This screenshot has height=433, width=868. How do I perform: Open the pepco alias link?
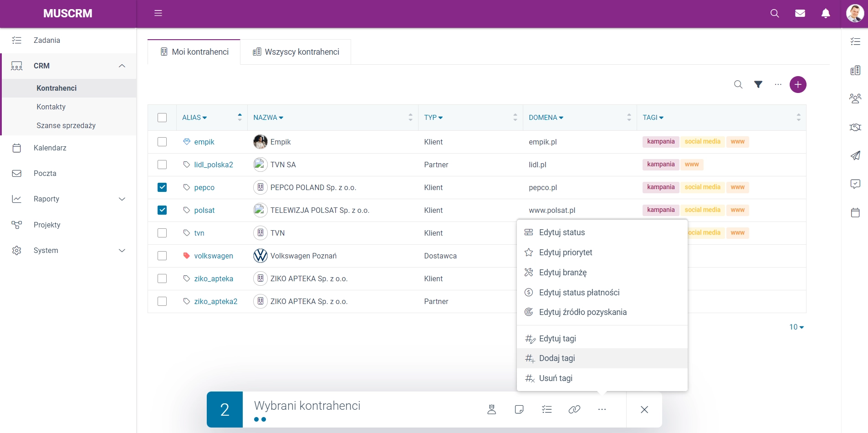click(204, 187)
